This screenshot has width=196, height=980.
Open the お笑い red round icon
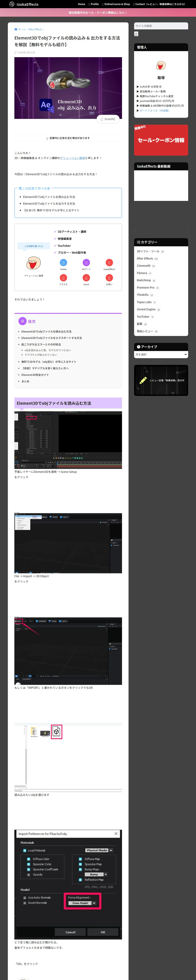tap(109, 278)
